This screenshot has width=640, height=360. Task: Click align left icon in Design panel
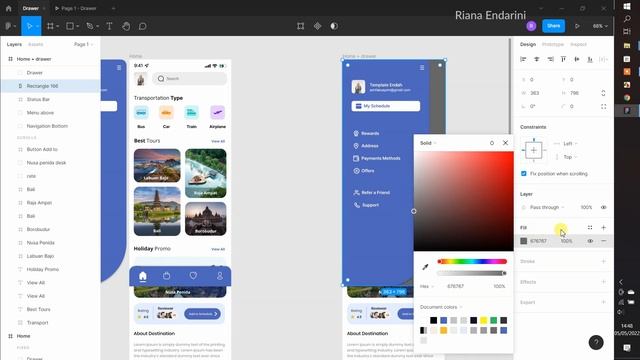(523, 59)
